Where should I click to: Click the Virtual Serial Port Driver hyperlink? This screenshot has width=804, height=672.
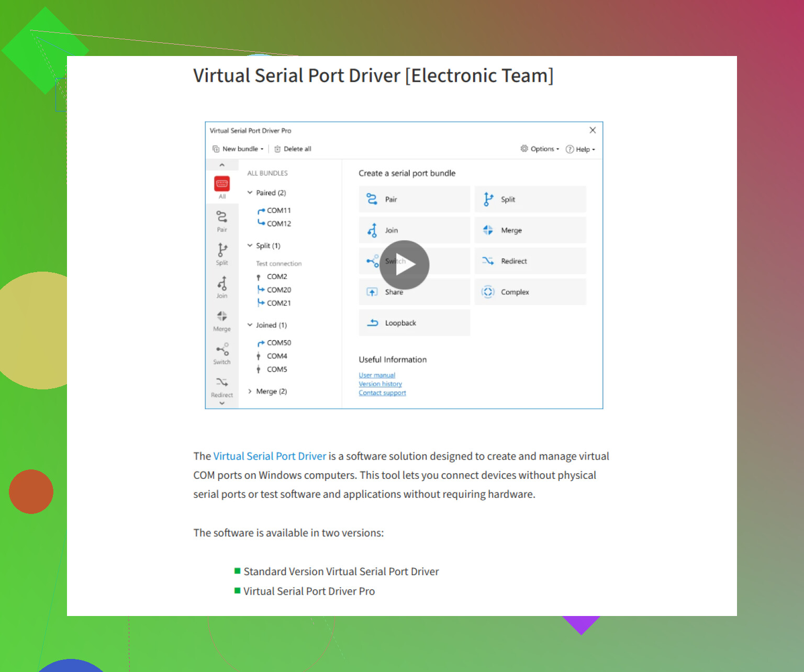[x=269, y=456]
